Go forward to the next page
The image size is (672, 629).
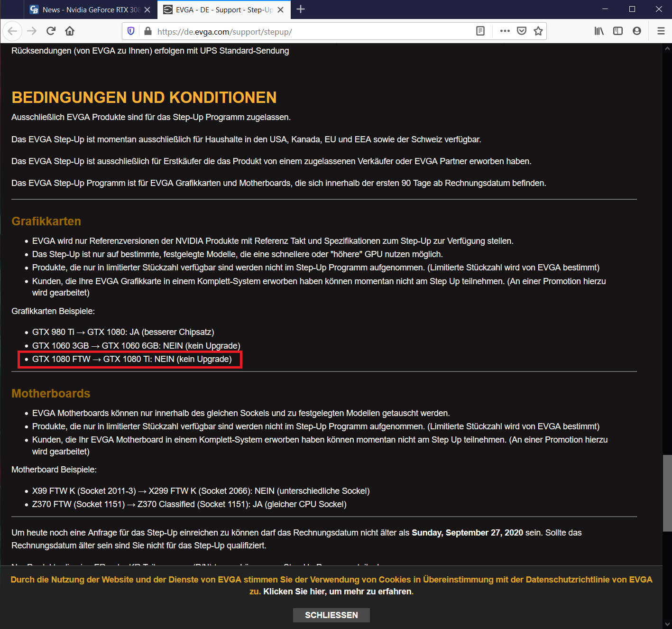point(32,31)
